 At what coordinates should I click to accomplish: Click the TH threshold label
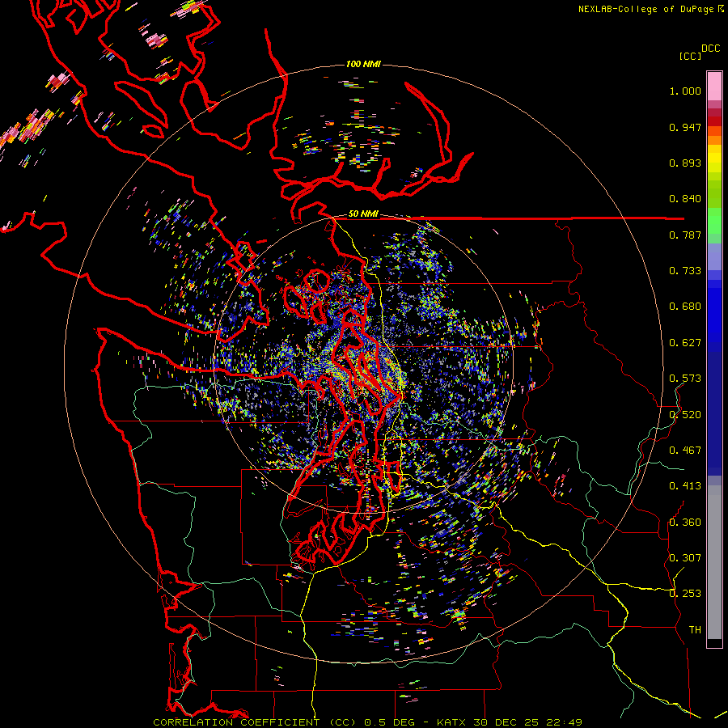[695, 630]
